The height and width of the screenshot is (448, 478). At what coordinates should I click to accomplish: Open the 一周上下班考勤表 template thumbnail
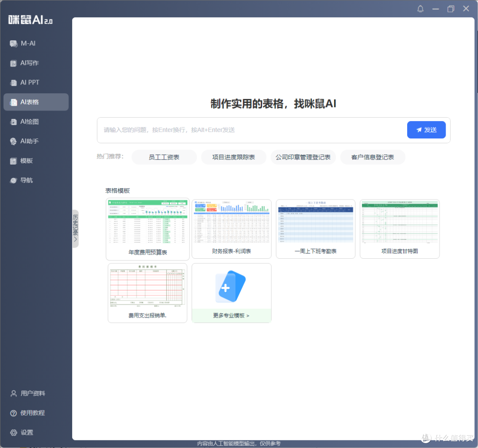click(x=316, y=229)
